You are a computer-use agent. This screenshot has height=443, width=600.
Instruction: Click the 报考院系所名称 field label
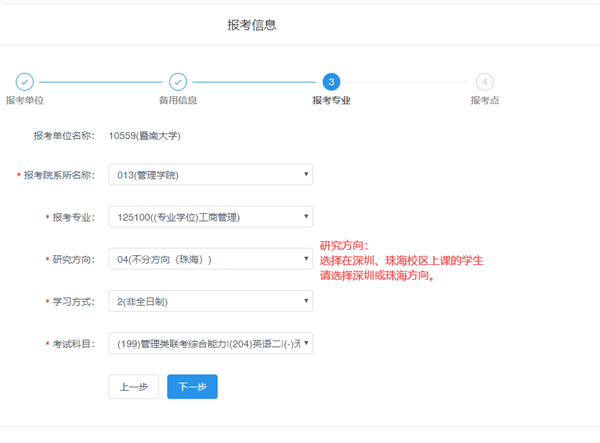(x=59, y=175)
